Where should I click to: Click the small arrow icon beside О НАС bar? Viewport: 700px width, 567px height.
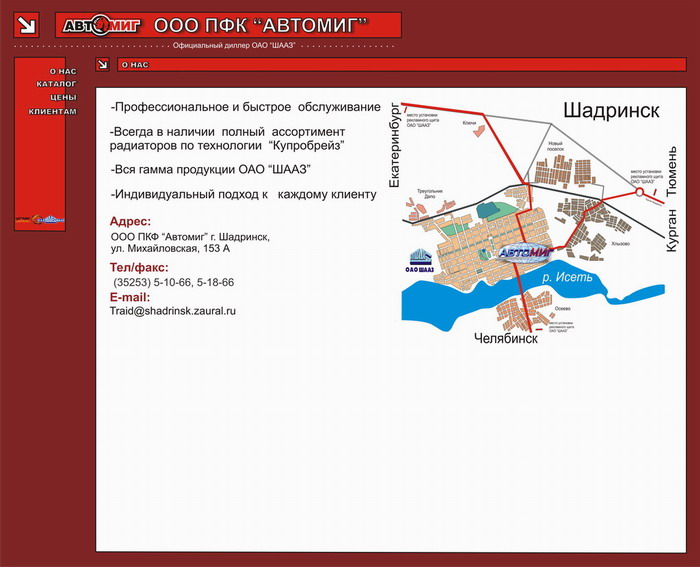click(103, 64)
